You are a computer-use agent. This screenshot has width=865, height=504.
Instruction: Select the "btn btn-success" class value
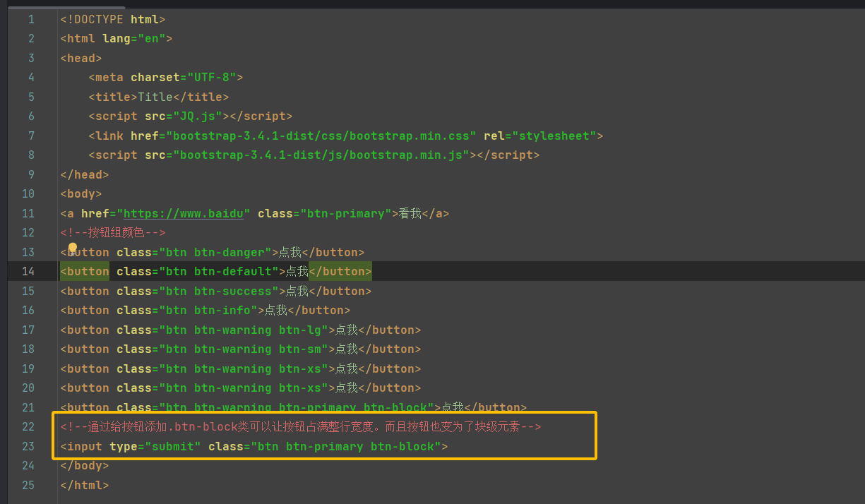(x=218, y=291)
